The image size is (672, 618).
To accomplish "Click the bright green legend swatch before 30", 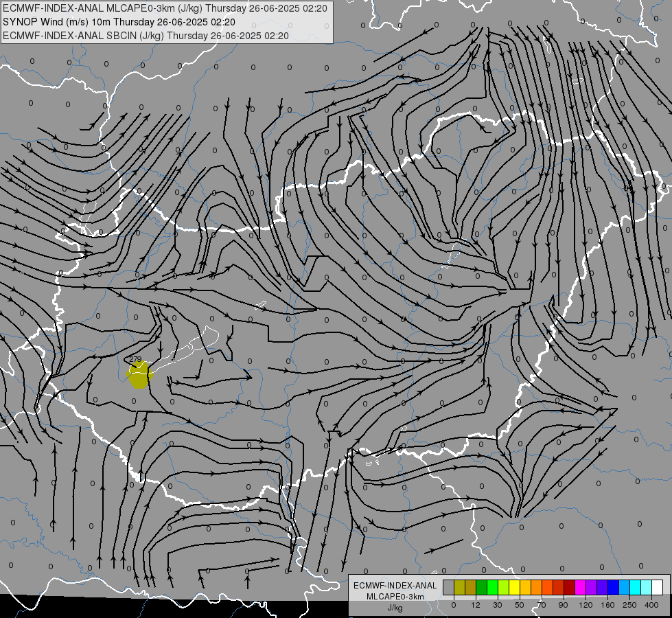I will [x=492, y=587].
